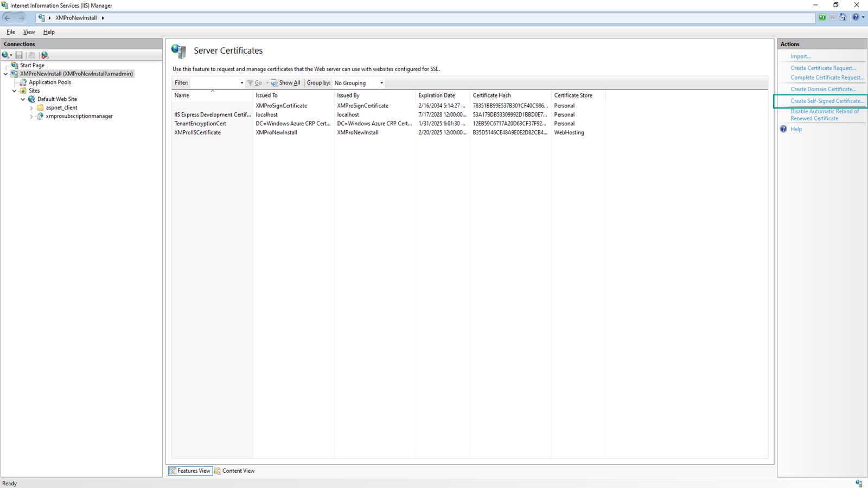
Task: Sort by the Issued To column header
Action: click(x=293, y=95)
